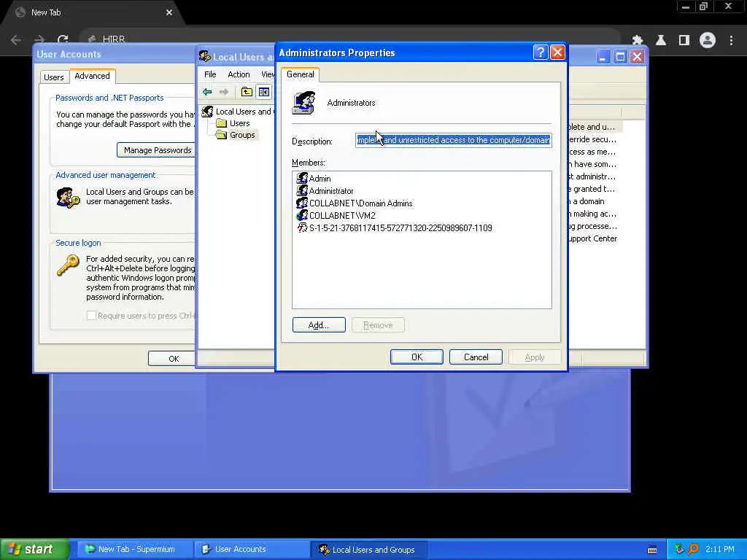This screenshot has height=560, width=747.
Task: Click the Up one level folder icon
Action: pos(247,92)
